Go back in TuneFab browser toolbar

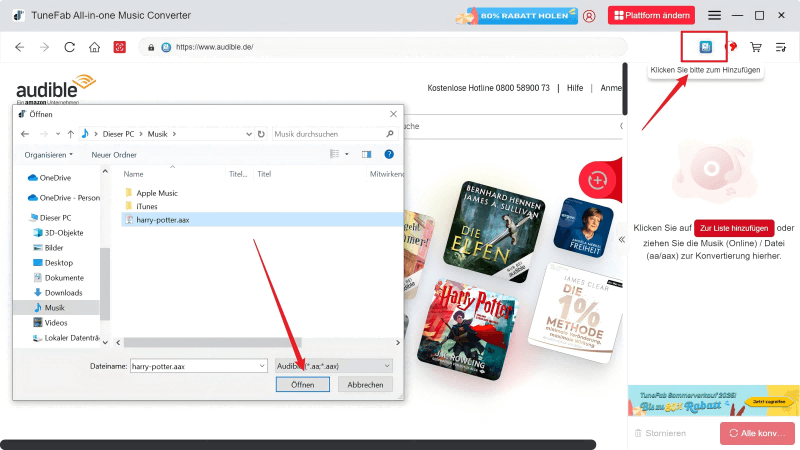coord(19,47)
